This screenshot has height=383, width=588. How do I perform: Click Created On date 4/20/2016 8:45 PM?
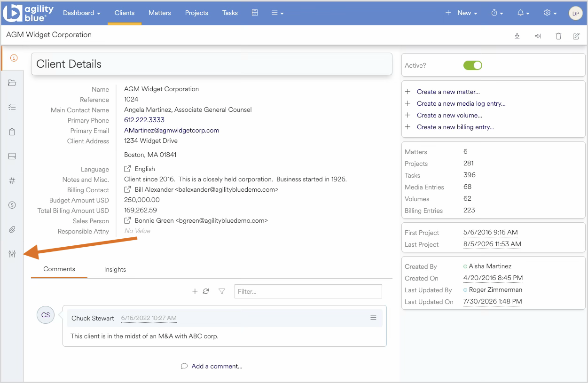pyautogui.click(x=493, y=278)
